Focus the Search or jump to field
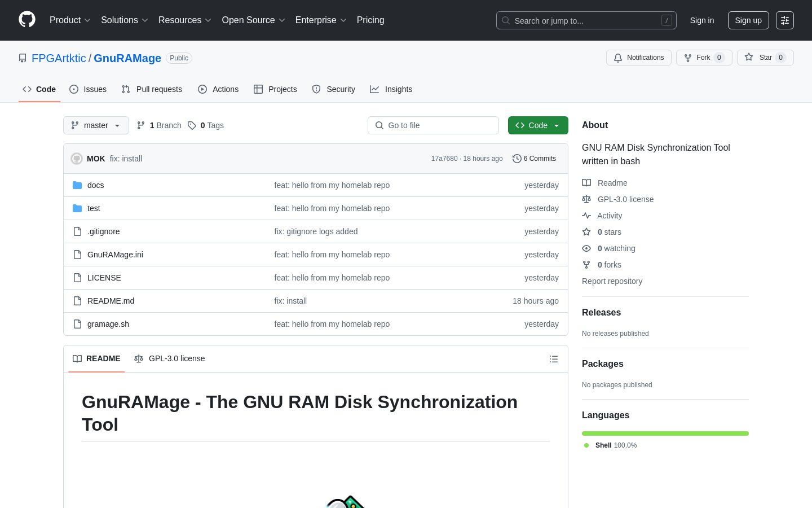Viewport: 812px width, 508px height. (x=586, y=20)
